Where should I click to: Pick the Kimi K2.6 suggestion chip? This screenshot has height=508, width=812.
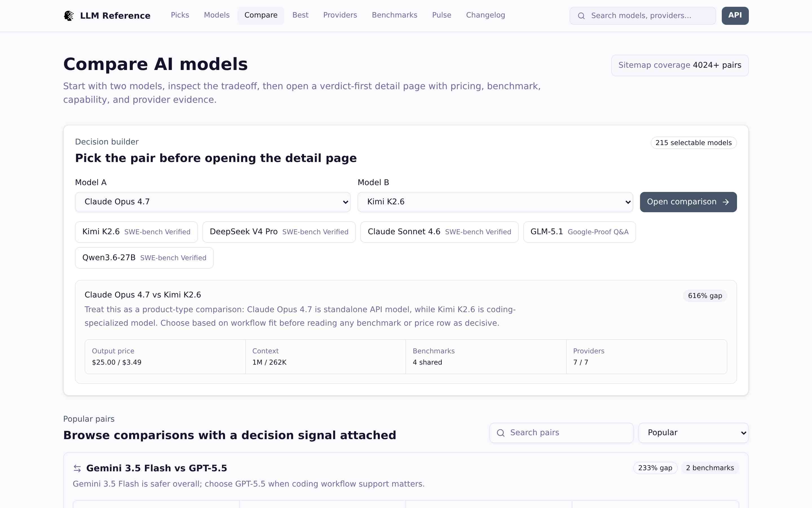click(136, 232)
